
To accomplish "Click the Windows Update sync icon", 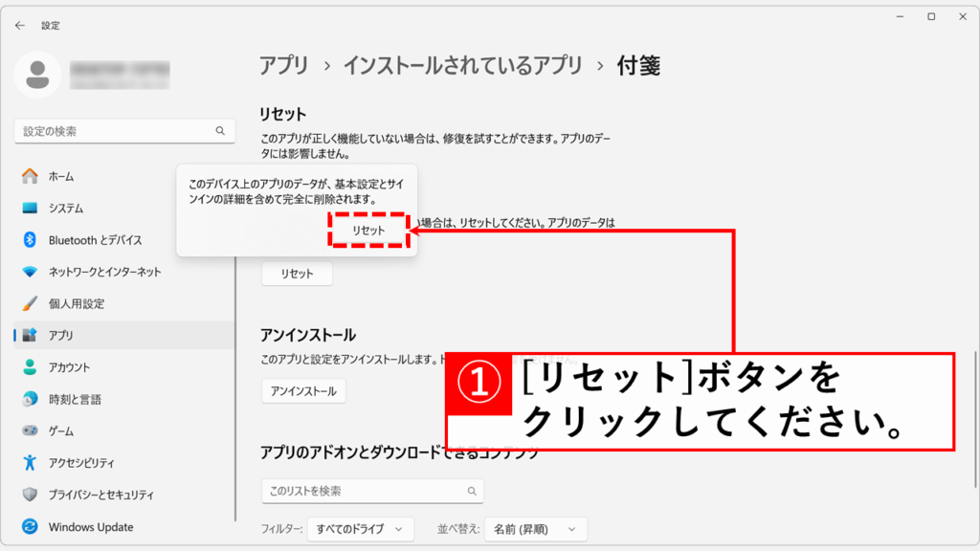I will (30, 527).
